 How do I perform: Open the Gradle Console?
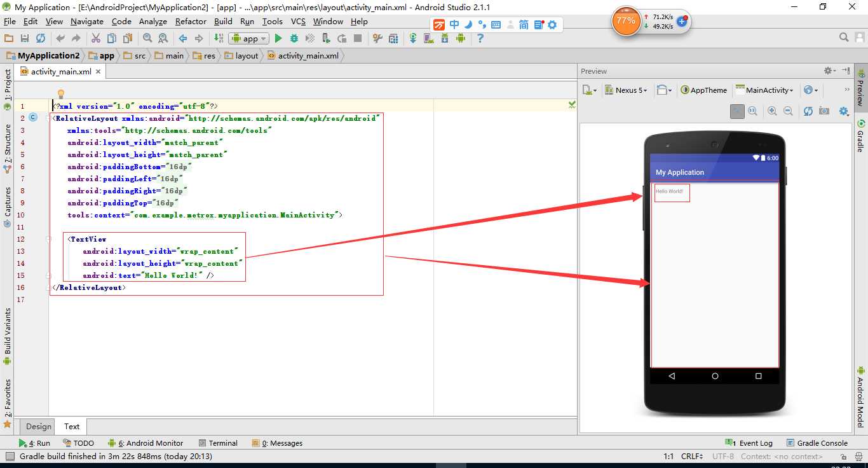(817, 443)
